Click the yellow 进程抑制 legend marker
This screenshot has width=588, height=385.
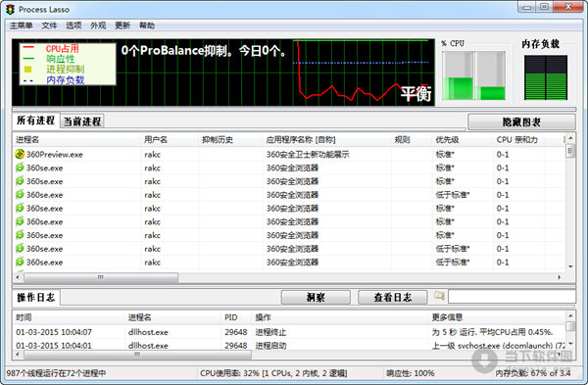pos(27,70)
